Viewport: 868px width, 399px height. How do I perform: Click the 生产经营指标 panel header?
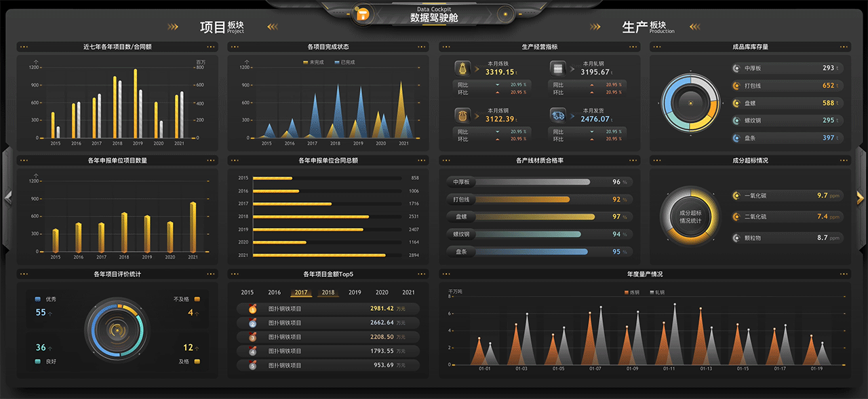pyautogui.click(x=540, y=47)
